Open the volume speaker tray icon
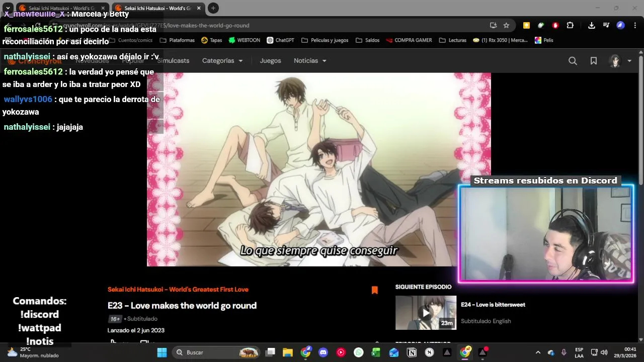 [604, 352]
